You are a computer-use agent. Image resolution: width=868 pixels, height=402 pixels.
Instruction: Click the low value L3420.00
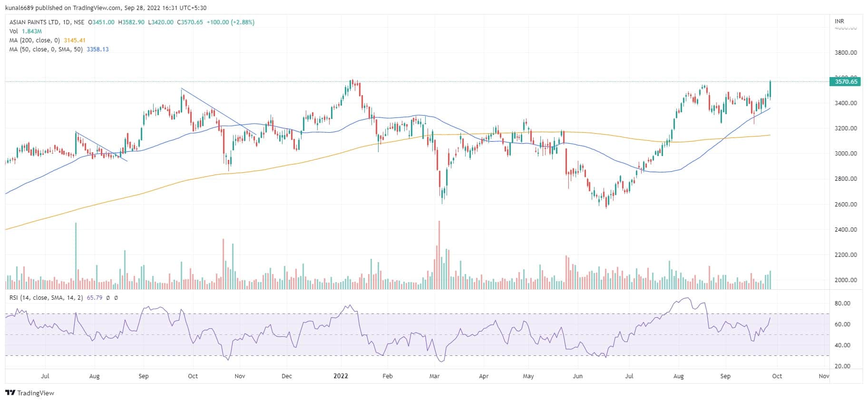click(x=161, y=22)
